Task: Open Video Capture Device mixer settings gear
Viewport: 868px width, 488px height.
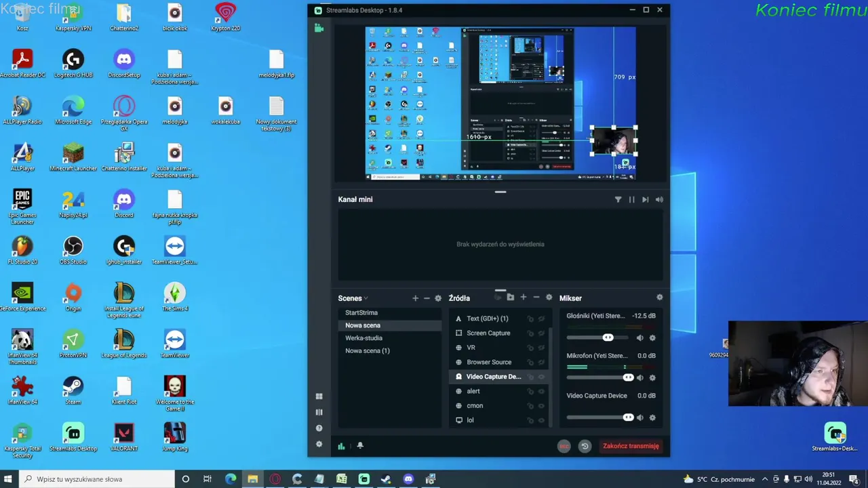Action: [652, 418]
